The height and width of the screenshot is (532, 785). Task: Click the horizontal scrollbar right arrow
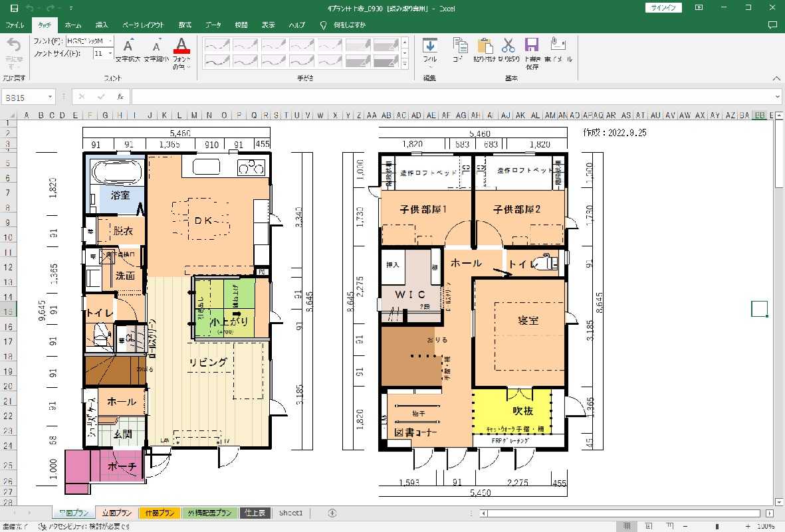(770, 513)
